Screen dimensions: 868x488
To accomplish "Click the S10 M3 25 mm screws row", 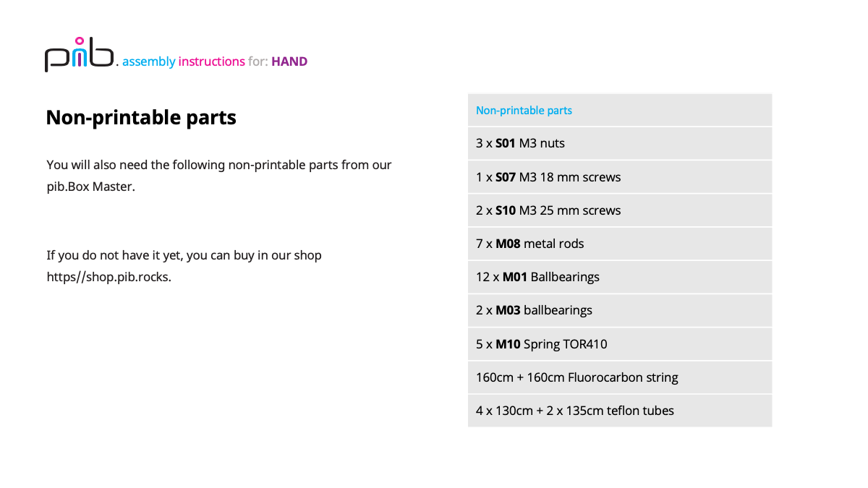I will click(619, 210).
